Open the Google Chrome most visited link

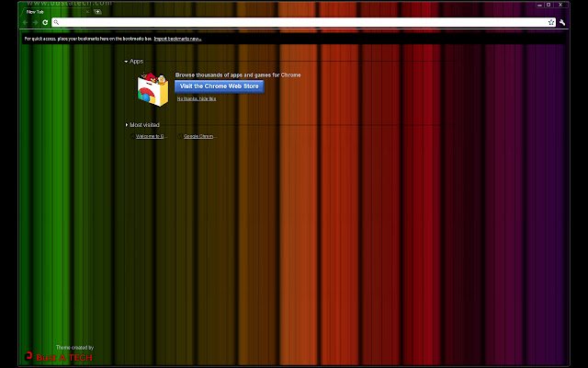pos(198,136)
